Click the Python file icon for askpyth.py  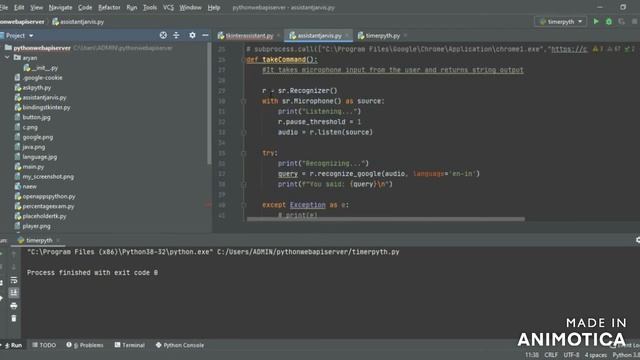(18, 87)
